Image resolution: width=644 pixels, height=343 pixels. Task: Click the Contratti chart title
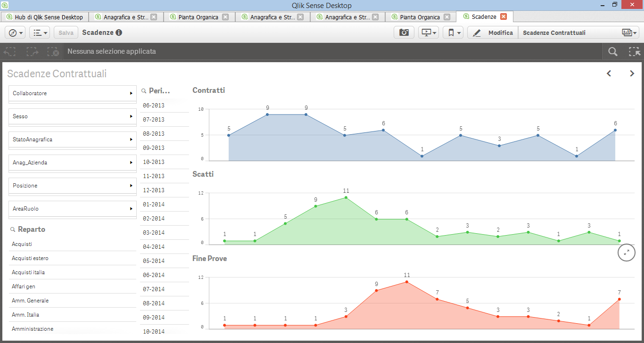[209, 90]
